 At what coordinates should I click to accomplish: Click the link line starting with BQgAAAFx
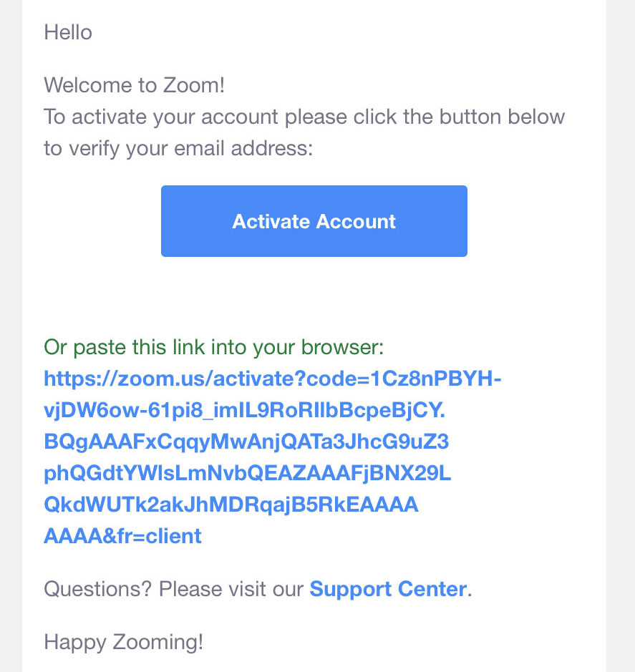246,442
